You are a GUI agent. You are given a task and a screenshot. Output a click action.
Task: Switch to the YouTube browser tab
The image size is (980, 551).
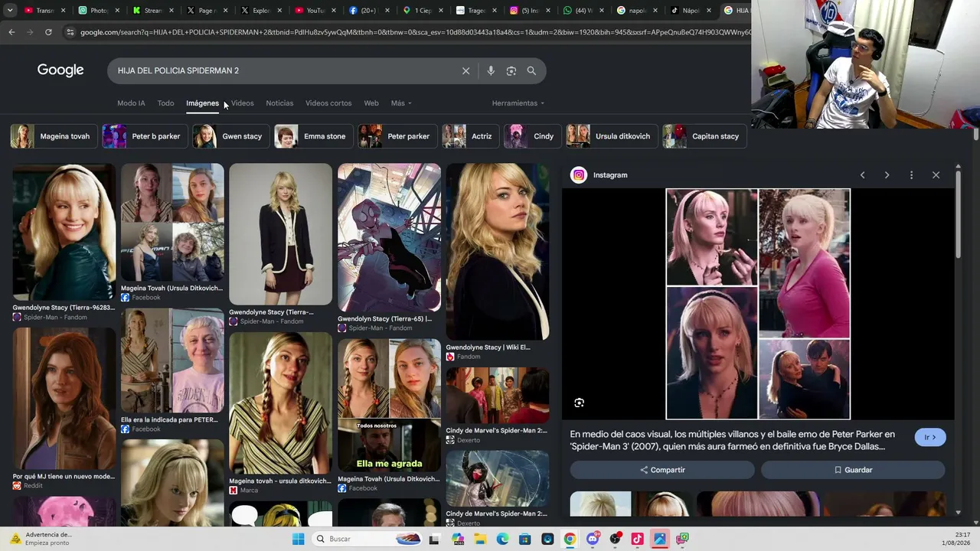(311, 11)
